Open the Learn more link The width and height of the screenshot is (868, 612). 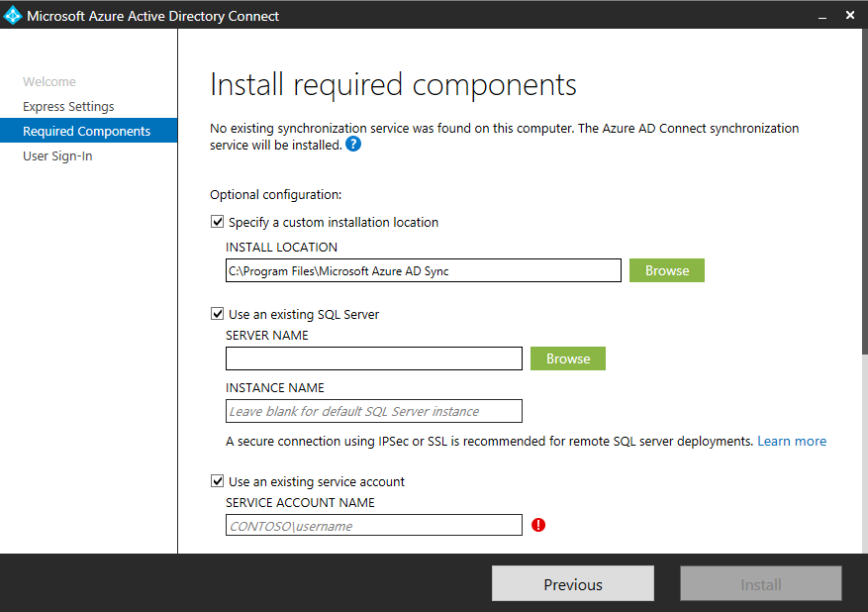[791, 442]
